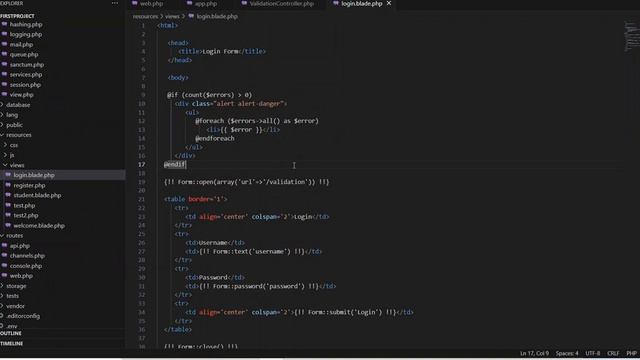640x360 pixels.
Task: Select PHP language mode in status bar
Action: 631,353
